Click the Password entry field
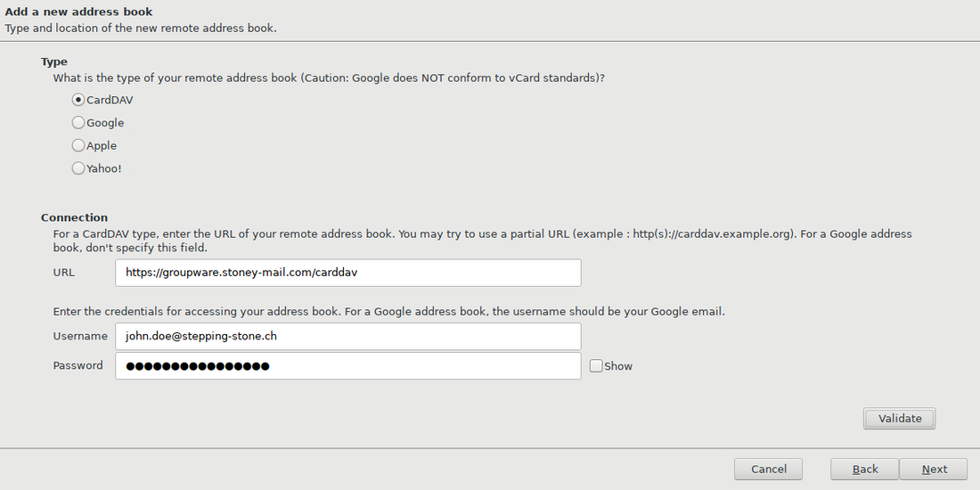This screenshot has width=980, height=490. click(x=347, y=366)
